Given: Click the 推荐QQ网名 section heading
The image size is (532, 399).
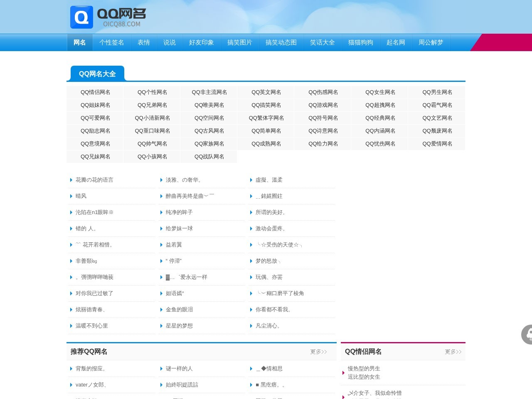Looking at the screenshot, I should coord(89,352).
